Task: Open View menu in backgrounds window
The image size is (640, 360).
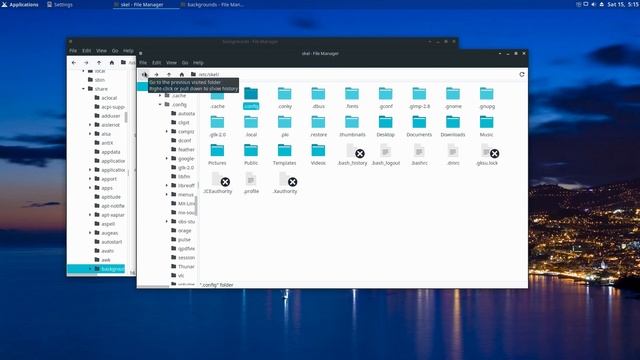Action: tap(101, 51)
